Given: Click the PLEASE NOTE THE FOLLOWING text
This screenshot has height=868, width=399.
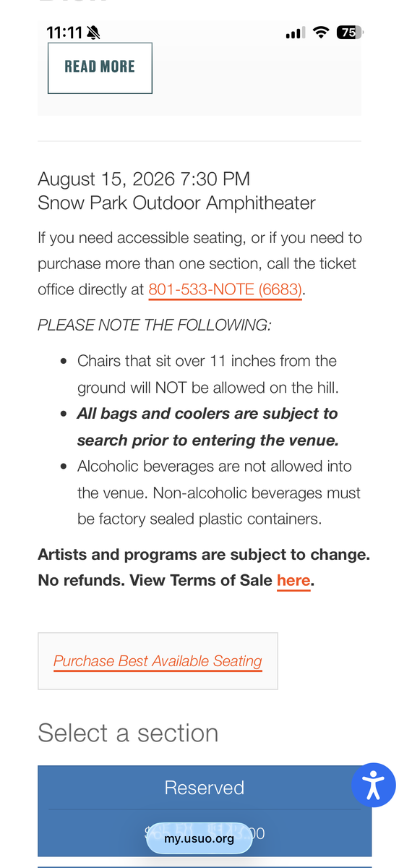Looking at the screenshot, I should click(154, 325).
